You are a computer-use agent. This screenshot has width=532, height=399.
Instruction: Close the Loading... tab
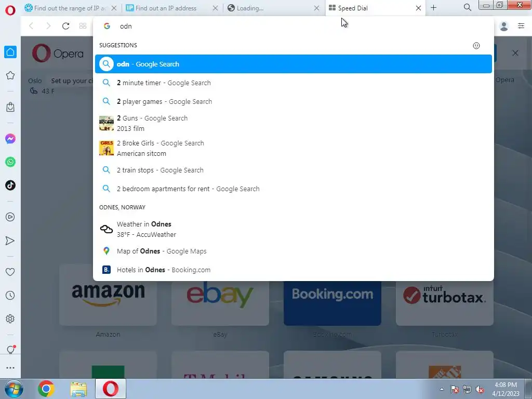tap(316, 8)
